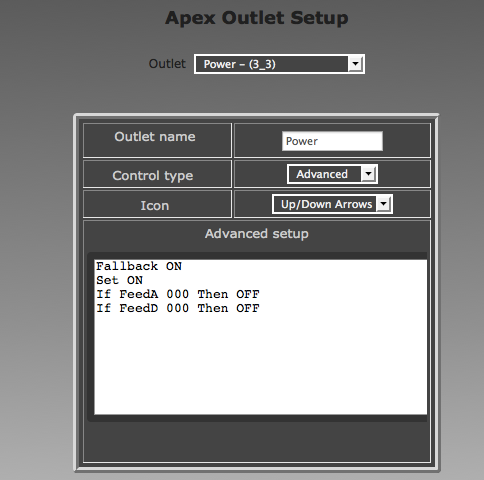Open the Icon dropdown showing Up/Down Arrows
Screen dimensions: 484x480
tap(332, 204)
